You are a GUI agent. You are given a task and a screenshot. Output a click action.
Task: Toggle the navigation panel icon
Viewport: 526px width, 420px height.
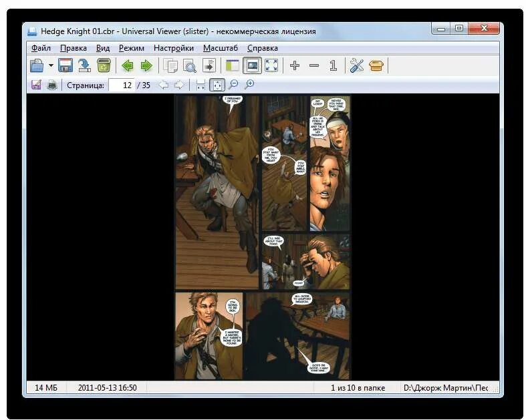click(233, 65)
